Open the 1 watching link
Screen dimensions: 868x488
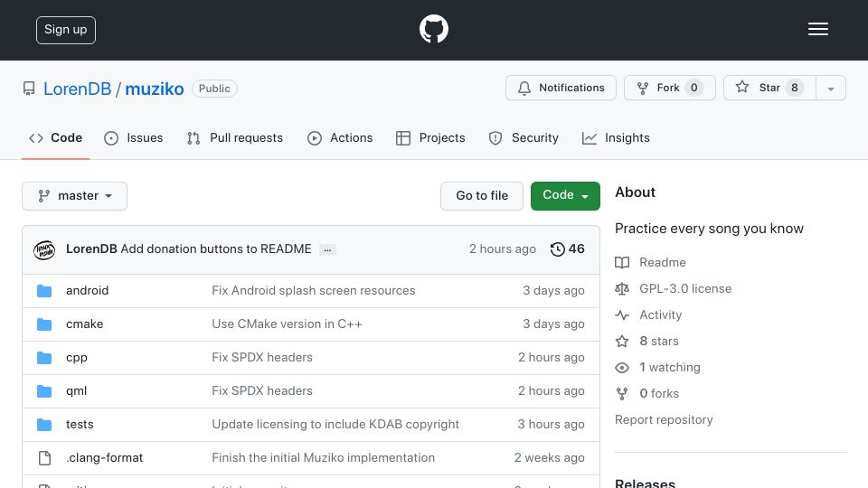pos(670,368)
